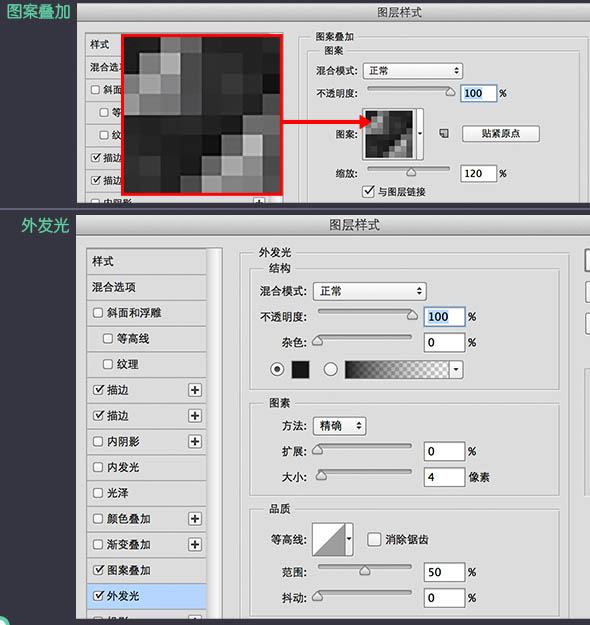Select 样式 in the 外发光 dialog list
The image size is (590, 625).
click(x=147, y=261)
